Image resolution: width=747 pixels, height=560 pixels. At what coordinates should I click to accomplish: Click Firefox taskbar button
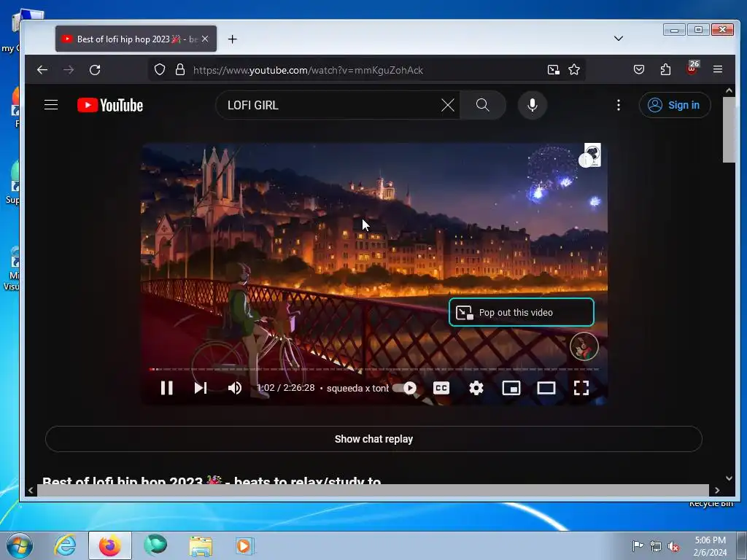point(110,545)
